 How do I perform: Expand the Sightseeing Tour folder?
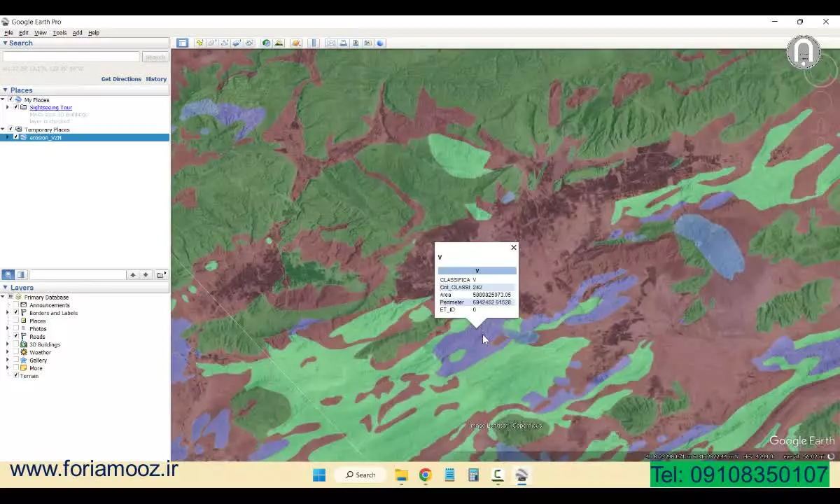pyautogui.click(x=8, y=108)
